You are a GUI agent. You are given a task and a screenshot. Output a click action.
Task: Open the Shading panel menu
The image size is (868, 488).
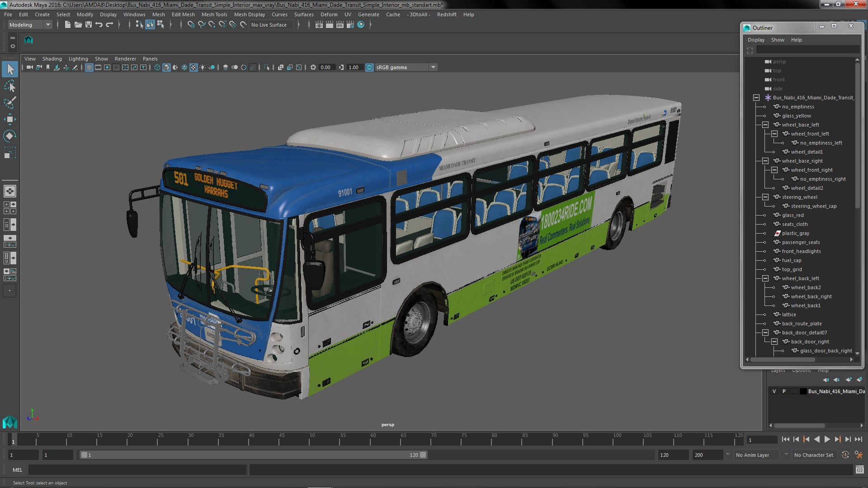tap(52, 59)
